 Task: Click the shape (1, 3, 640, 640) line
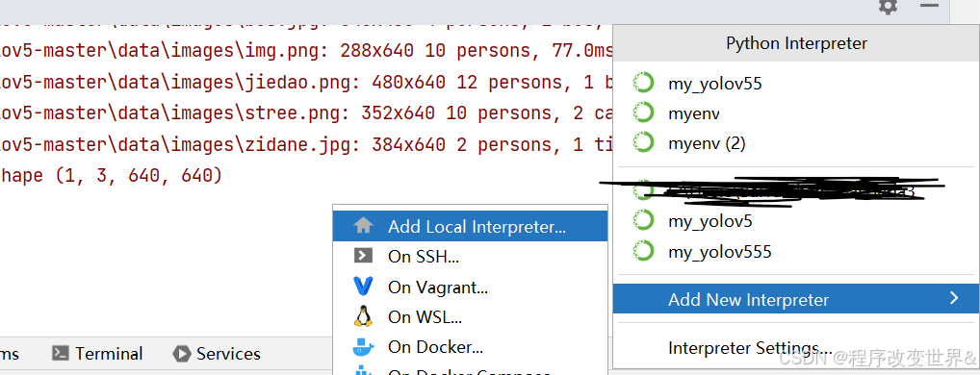(x=112, y=176)
